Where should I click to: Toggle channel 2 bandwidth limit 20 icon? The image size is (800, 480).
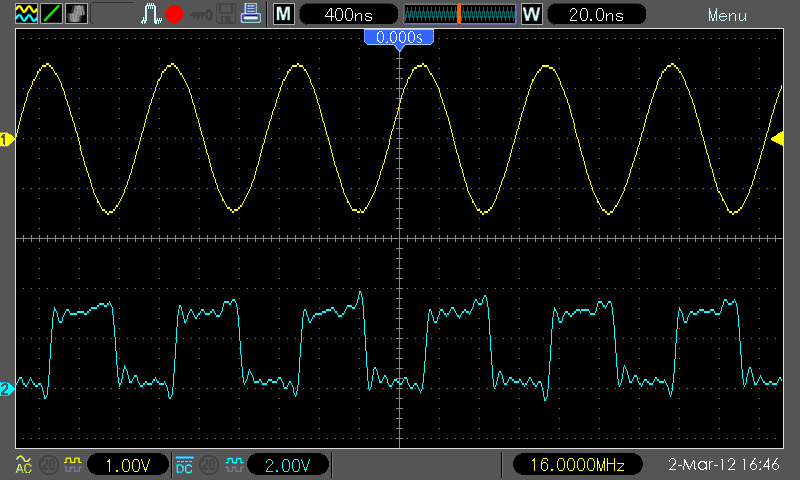tap(209, 465)
